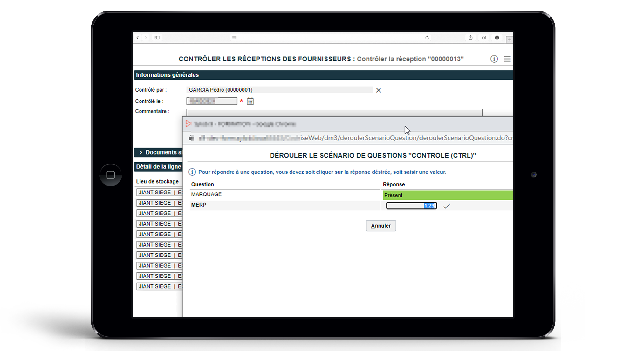Click the browser forward arrow
The width and height of the screenshot is (644, 351).
coord(146,38)
